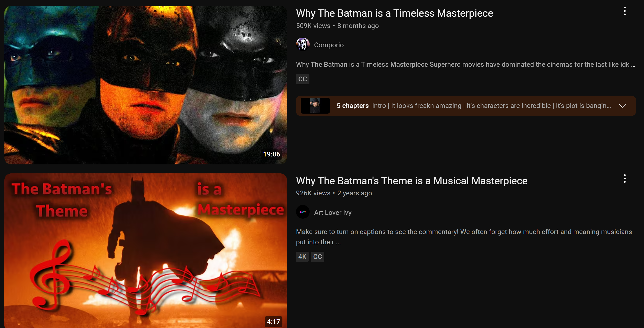Click the 4K badge under Batman's Theme video
This screenshot has height=328, width=644.
tap(302, 256)
